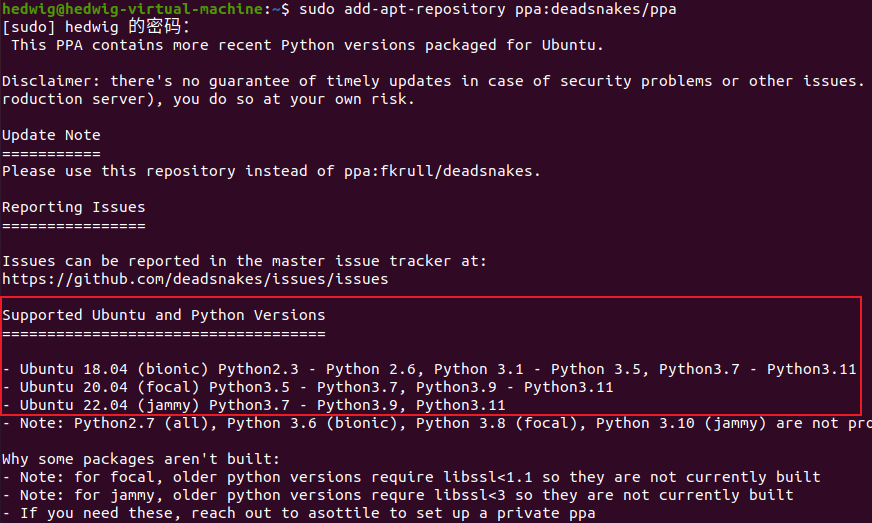Image resolution: width=872 pixels, height=523 pixels.
Task: Click the sudo add-apt-repository command text
Action: (402, 9)
